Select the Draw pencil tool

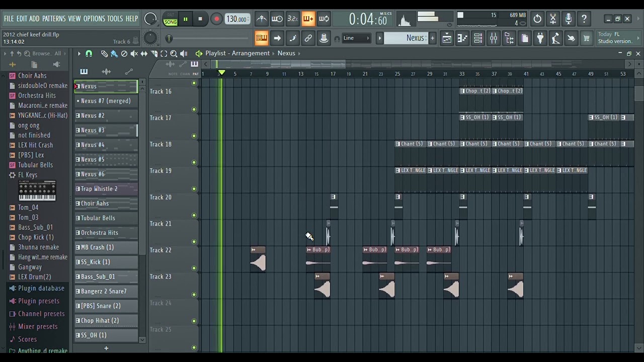104,53
